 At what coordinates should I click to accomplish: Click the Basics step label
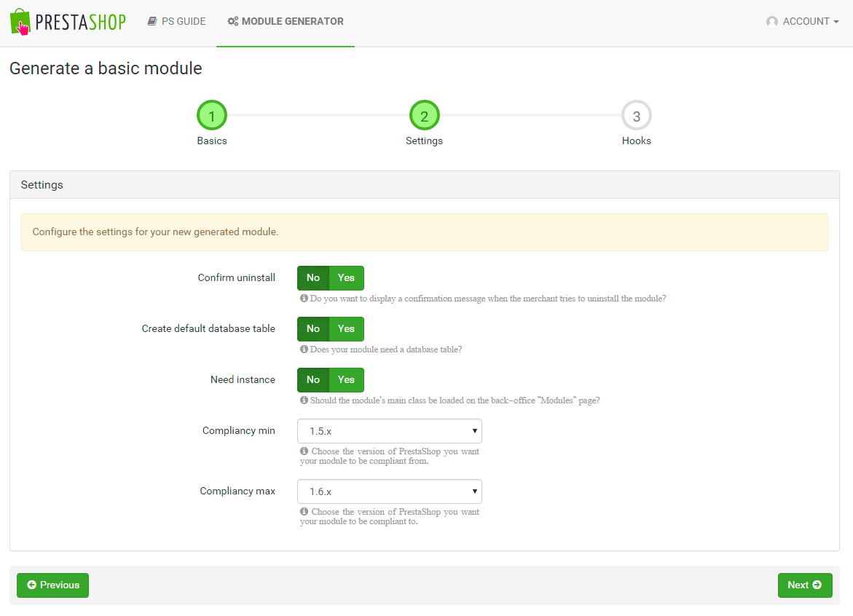pyautogui.click(x=212, y=141)
